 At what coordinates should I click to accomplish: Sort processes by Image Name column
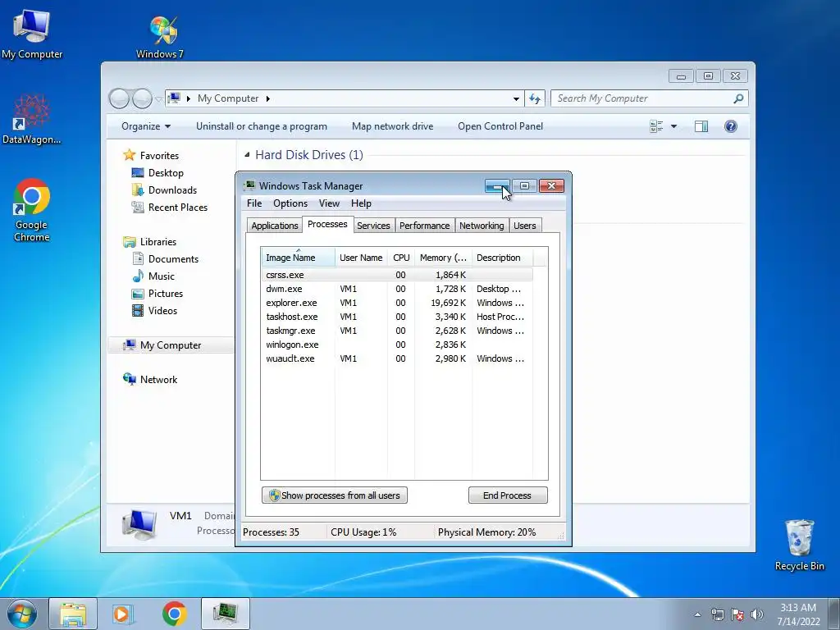298,258
